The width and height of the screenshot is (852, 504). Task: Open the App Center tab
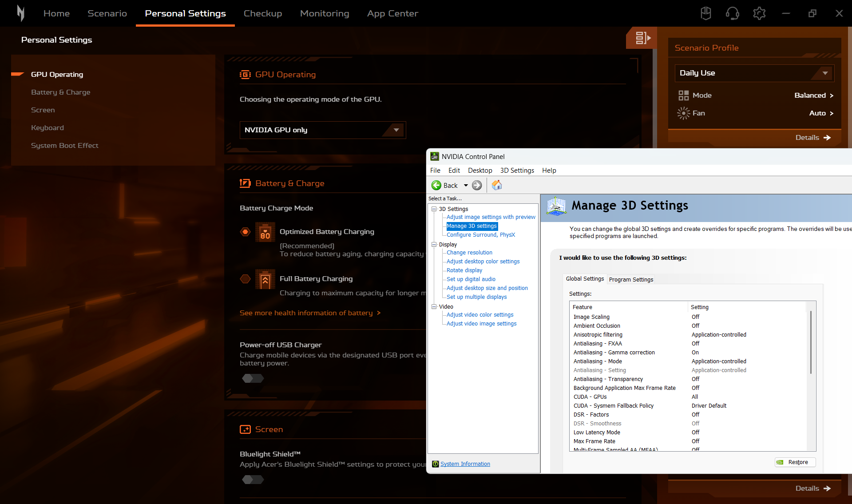(x=392, y=13)
